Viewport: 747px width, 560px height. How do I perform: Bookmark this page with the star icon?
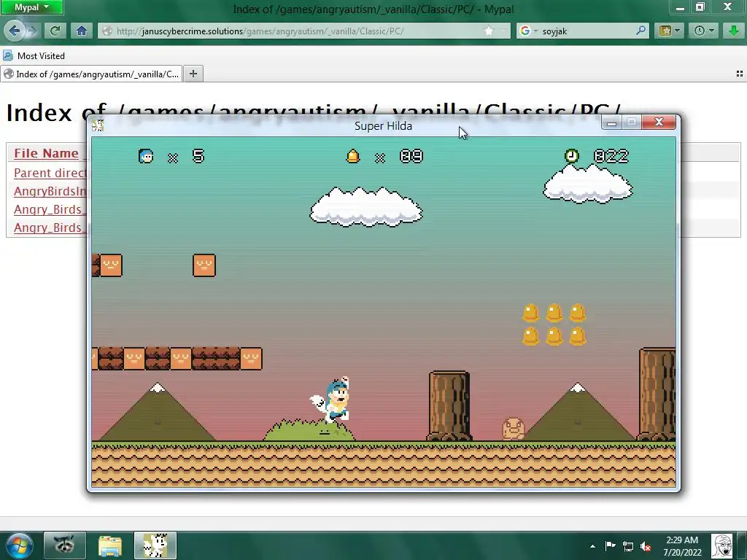coord(489,31)
